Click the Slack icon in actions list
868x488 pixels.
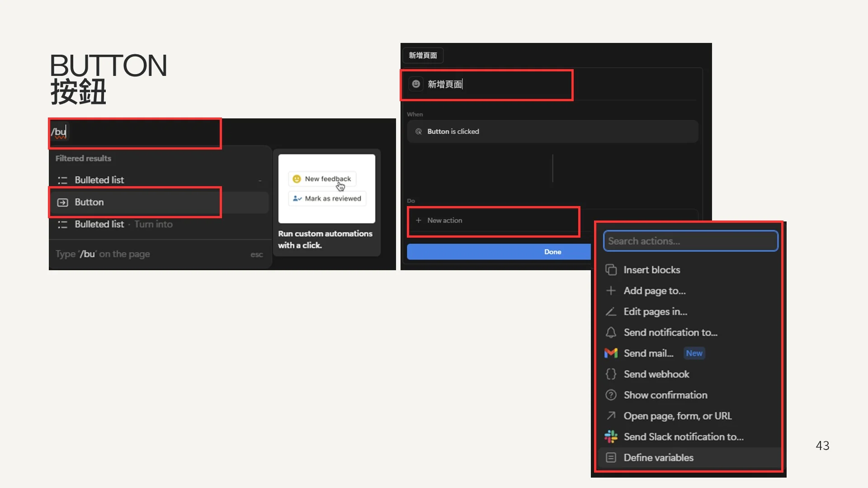pos(611,436)
